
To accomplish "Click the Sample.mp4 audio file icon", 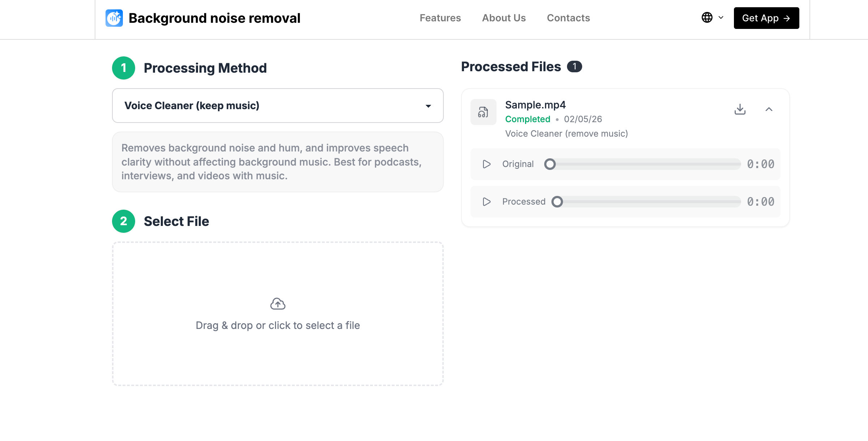I will click(x=483, y=112).
